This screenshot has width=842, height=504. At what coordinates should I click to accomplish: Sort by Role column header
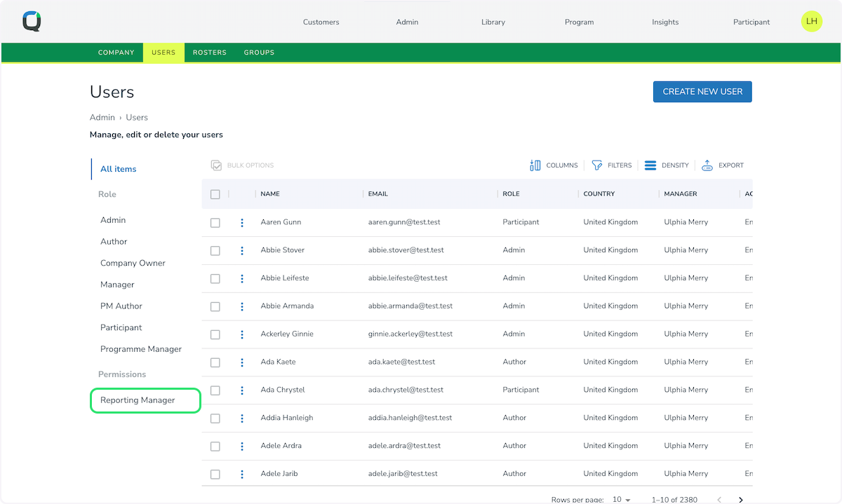[511, 194]
